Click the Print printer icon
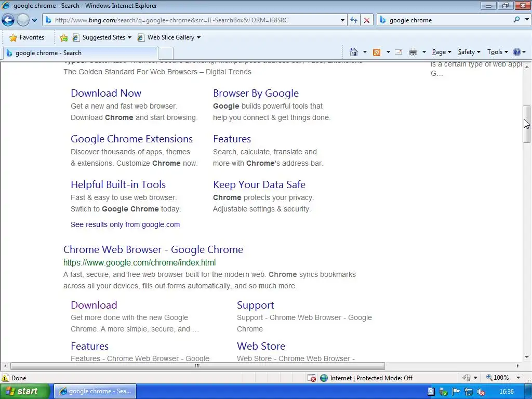This screenshot has height=399, width=532. [413, 52]
